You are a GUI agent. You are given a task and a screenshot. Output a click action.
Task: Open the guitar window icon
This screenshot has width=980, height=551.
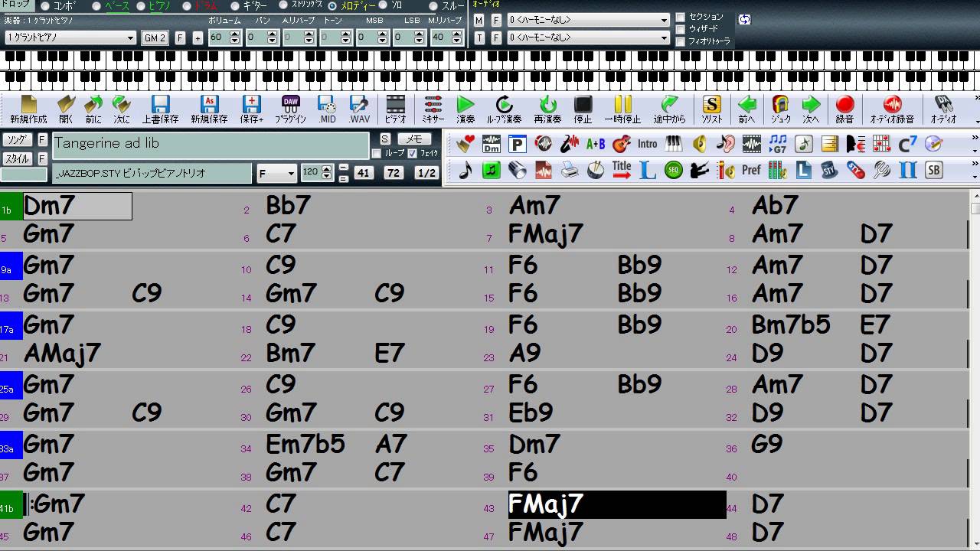coord(622,143)
